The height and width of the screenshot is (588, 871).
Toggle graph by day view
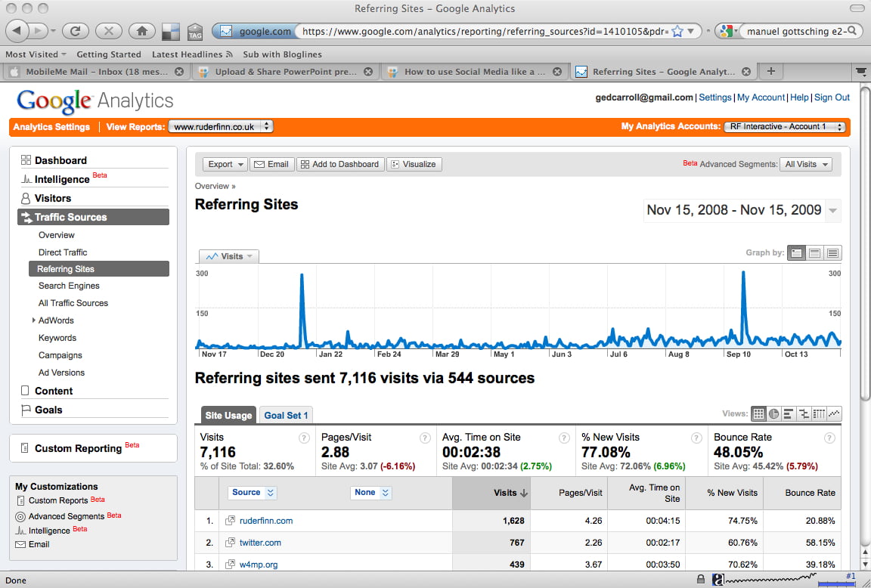(796, 253)
